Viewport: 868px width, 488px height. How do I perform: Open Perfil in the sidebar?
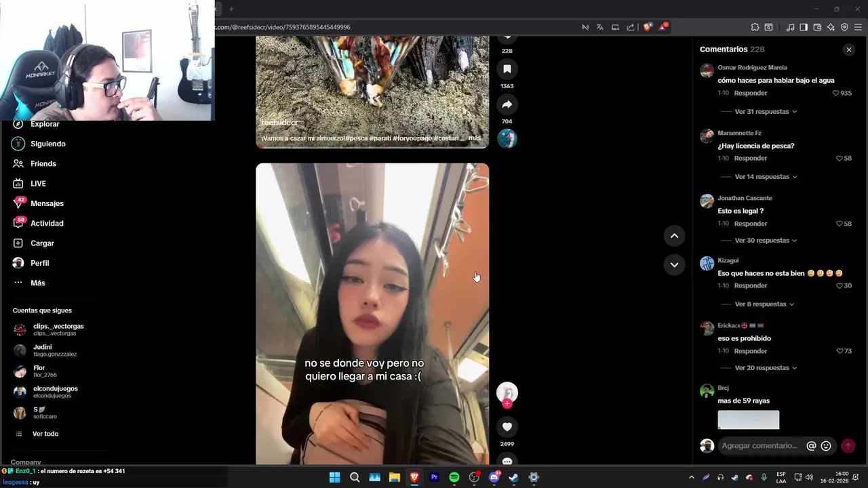(31, 263)
